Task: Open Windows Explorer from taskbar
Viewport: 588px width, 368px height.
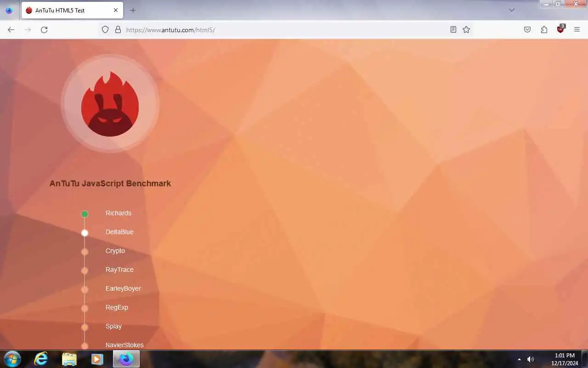Action: click(x=69, y=359)
